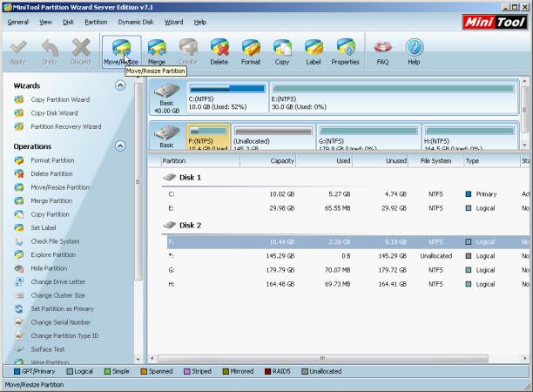Click Hide Partition icon in Operations
Viewport: 533px width, 392px height.
[19, 268]
